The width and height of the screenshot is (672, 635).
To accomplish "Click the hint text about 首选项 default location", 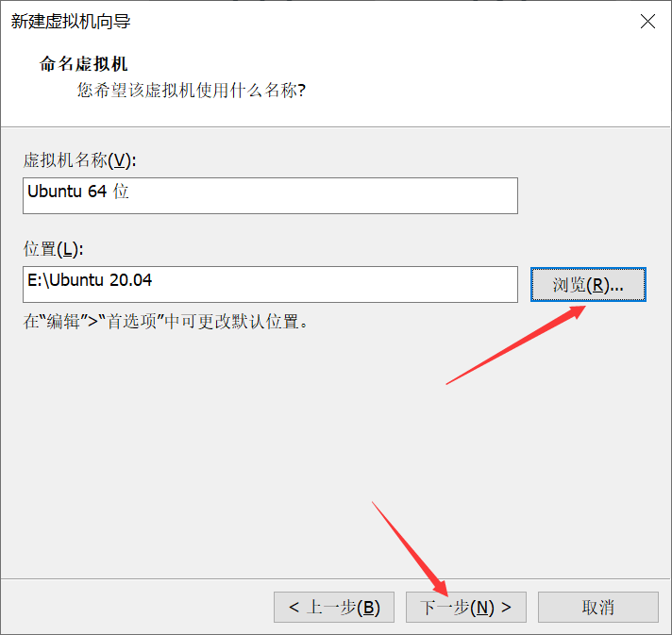I will click(165, 322).
